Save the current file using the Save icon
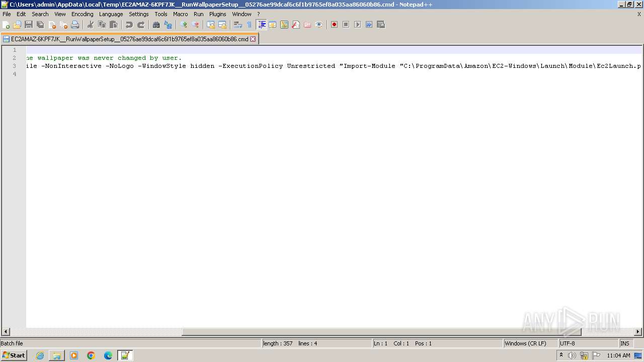Viewport: 644px width, 362px height. [29, 25]
